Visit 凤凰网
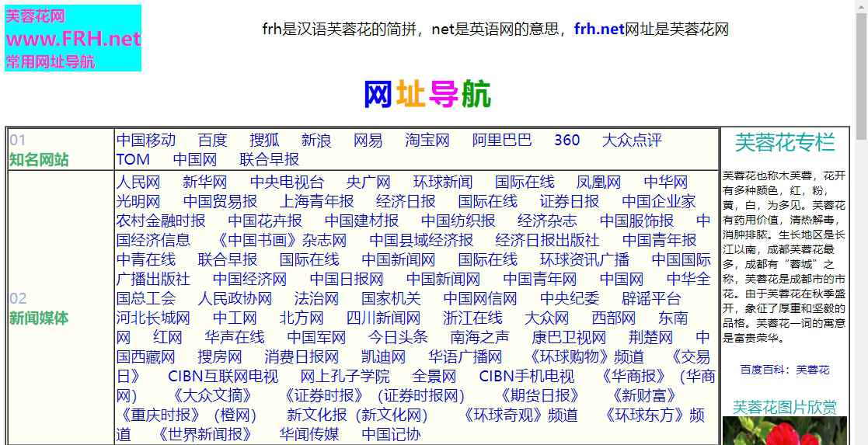This screenshot has width=868, height=445. (x=598, y=182)
